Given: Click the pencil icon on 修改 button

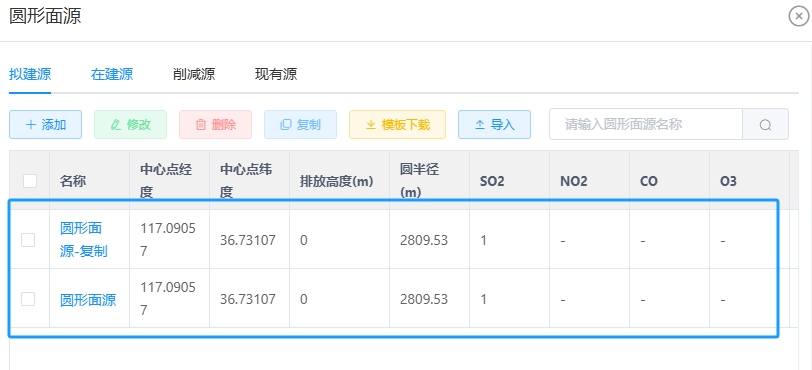Looking at the screenshot, I should pos(116,125).
